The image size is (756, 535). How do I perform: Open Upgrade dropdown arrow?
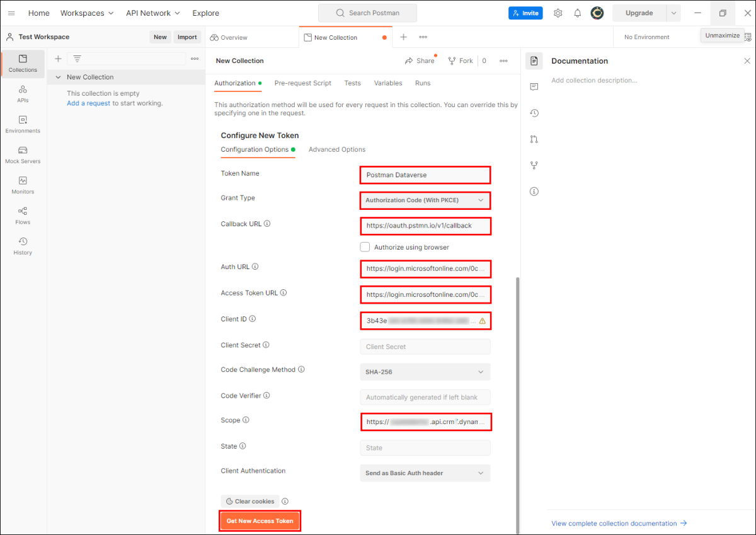674,13
